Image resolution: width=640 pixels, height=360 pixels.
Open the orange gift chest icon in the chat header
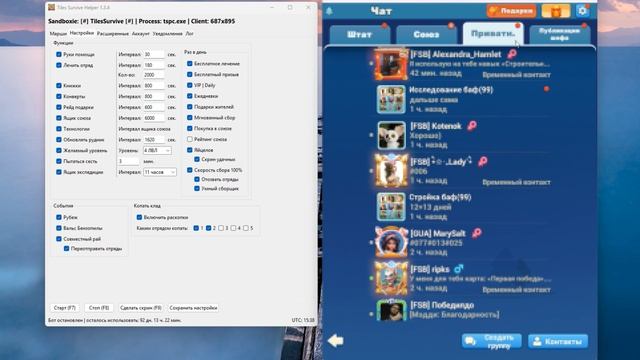point(556,11)
